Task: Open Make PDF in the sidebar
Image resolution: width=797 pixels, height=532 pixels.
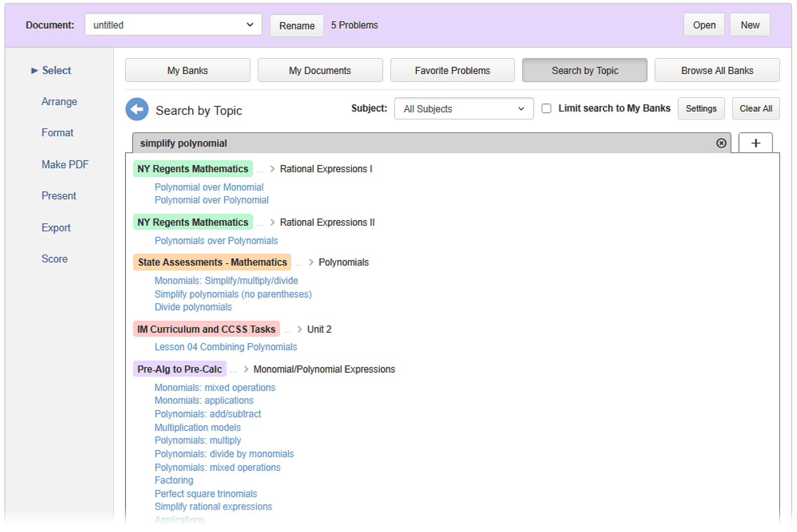Action: pyautogui.click(x=65, y=164)
